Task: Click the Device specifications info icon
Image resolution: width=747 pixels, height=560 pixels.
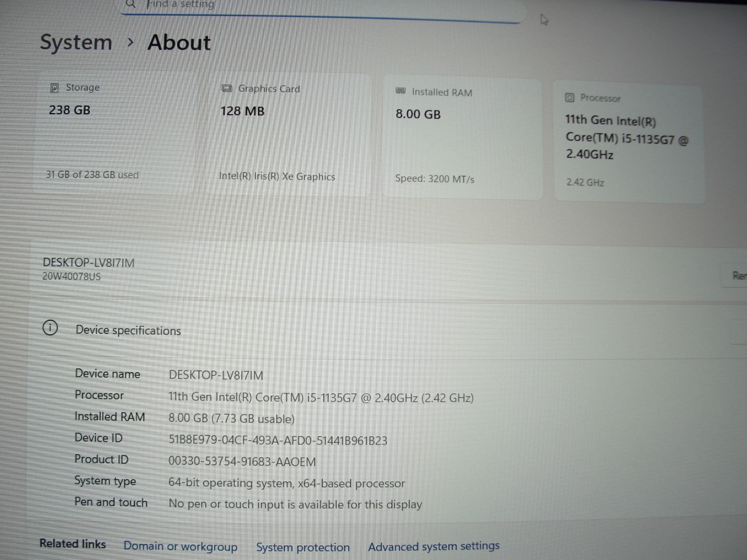Action: point(50,328)
